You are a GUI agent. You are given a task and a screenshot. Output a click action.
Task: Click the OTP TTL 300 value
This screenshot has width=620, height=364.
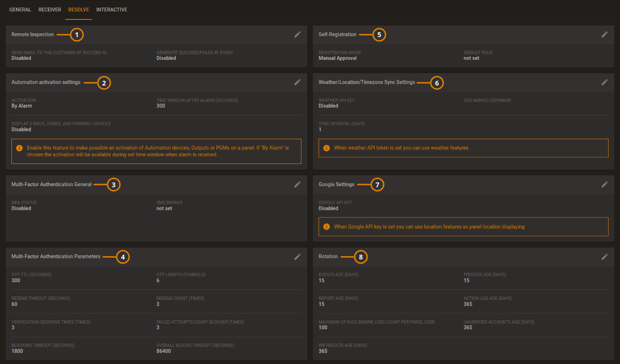[x=15, y=280]
